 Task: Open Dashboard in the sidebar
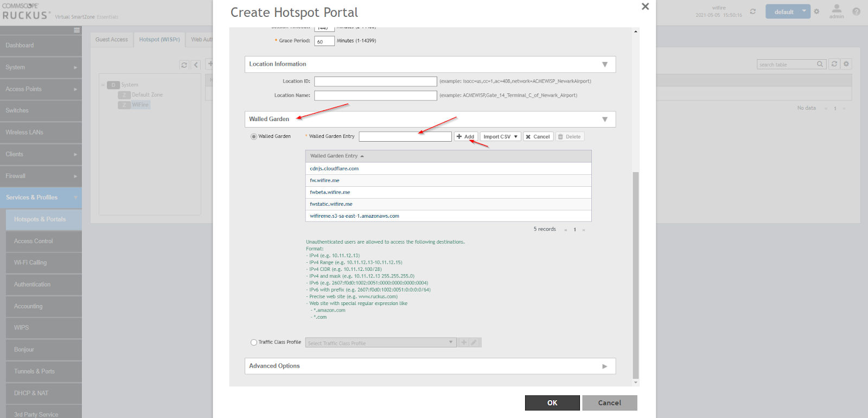pyautogui.click(x=41, y=46)
